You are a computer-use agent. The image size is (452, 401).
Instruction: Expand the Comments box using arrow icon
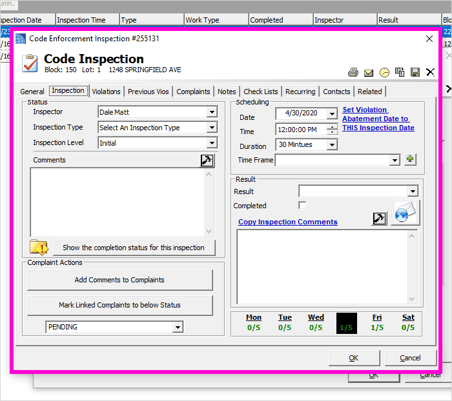pos(207,160)
